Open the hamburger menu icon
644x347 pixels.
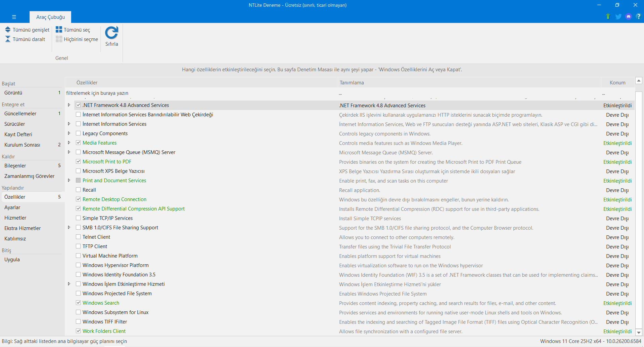click(x=14, y=17)
